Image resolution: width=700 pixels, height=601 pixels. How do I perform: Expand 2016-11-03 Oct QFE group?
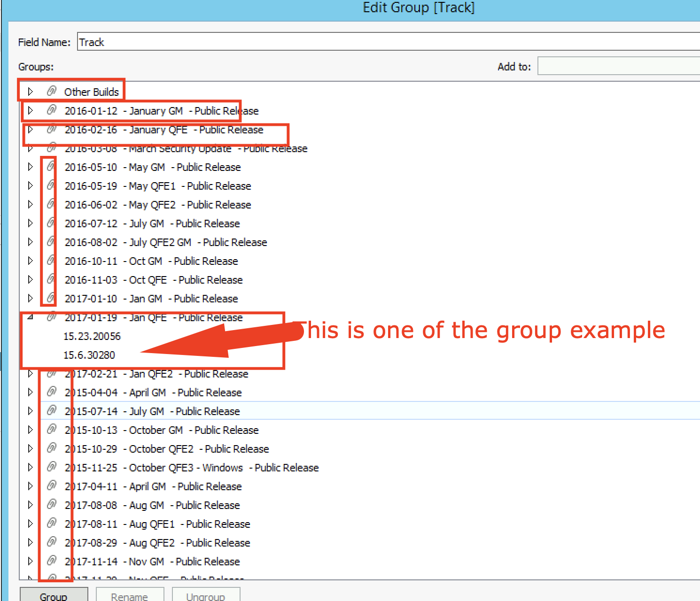click(31, 279)
